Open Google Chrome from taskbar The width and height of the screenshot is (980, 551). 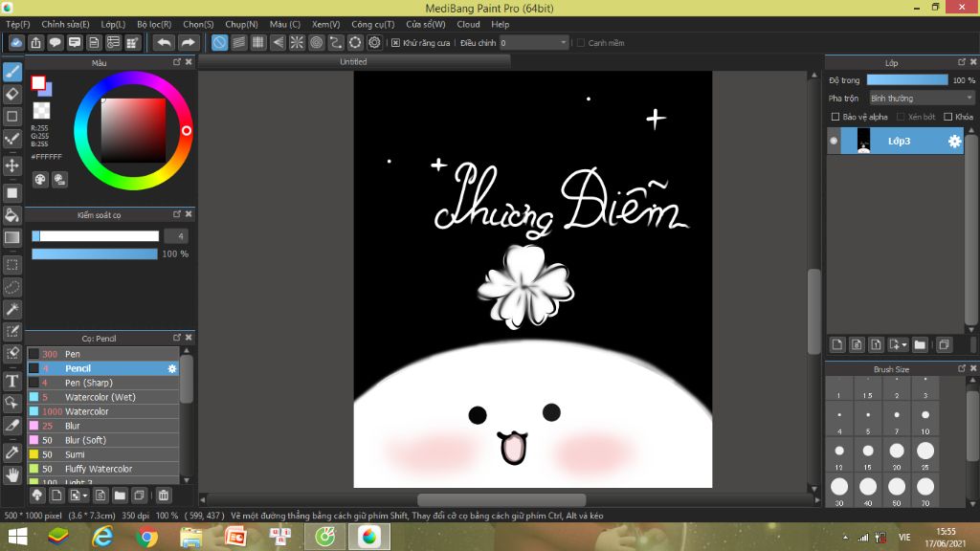point(146,537)
